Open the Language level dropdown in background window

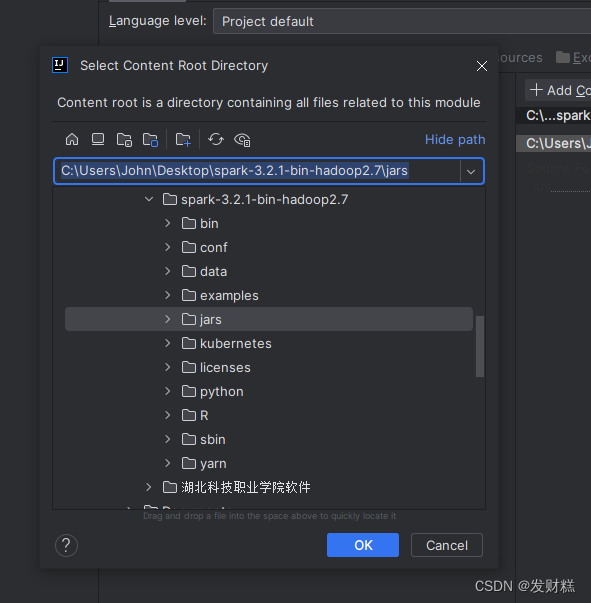click(x=402, y=21)
